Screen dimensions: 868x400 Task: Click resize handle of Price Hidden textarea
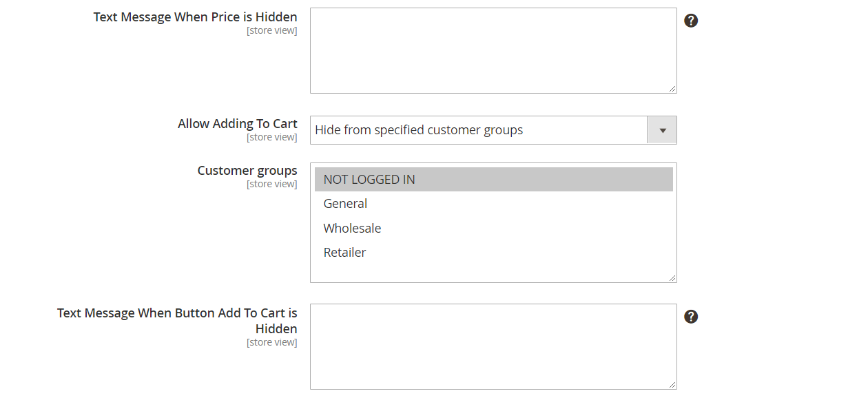click(672, 89)
